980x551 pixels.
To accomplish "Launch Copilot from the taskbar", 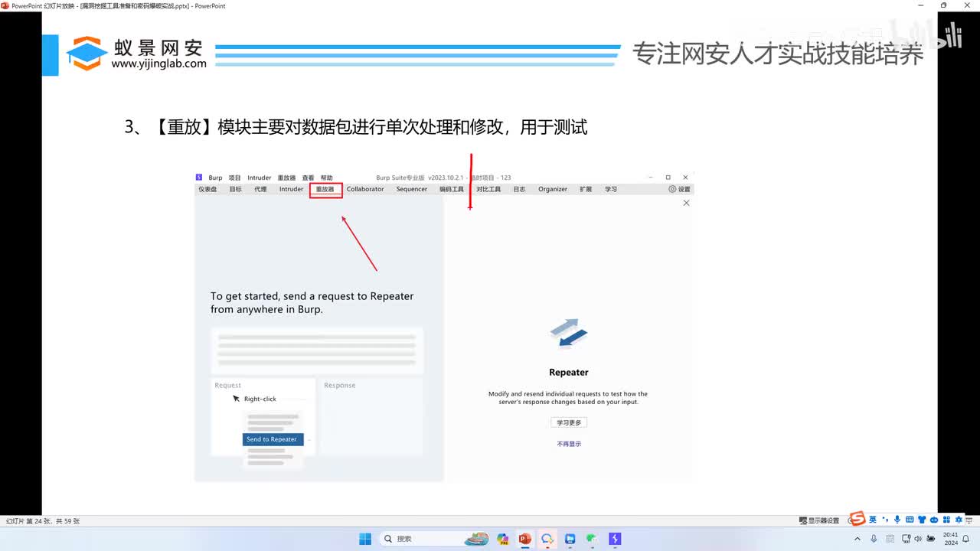I will pyautogui.click(x=503, y=539).
